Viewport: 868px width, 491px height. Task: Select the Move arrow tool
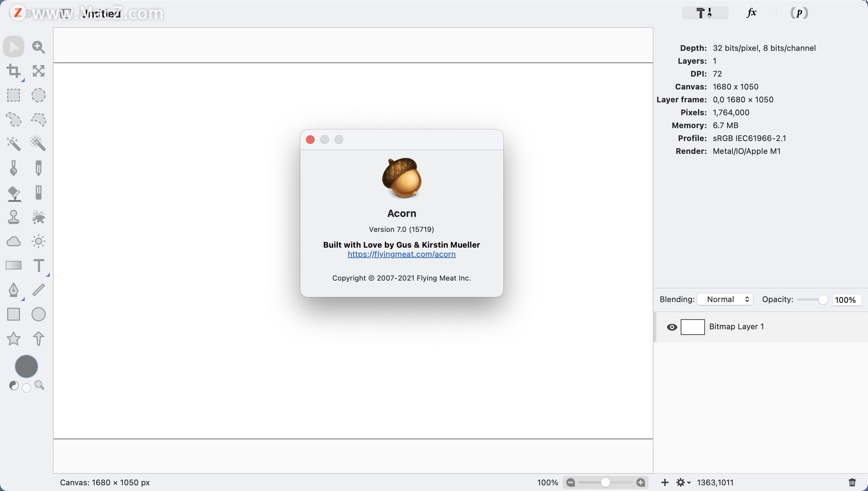[14, 47]
